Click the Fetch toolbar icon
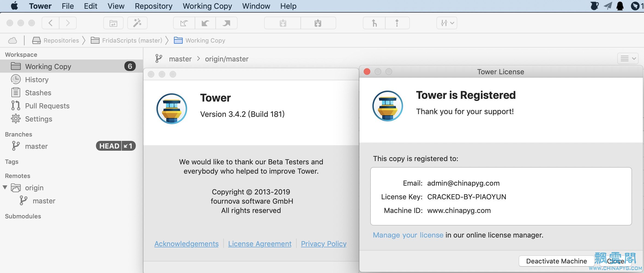The image size is (644, 273). coord(184,23)
